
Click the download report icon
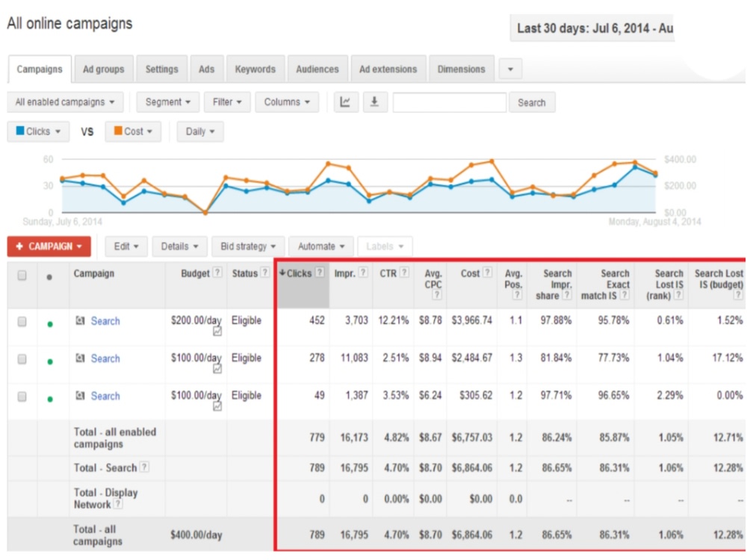click(x=375, y=102)
